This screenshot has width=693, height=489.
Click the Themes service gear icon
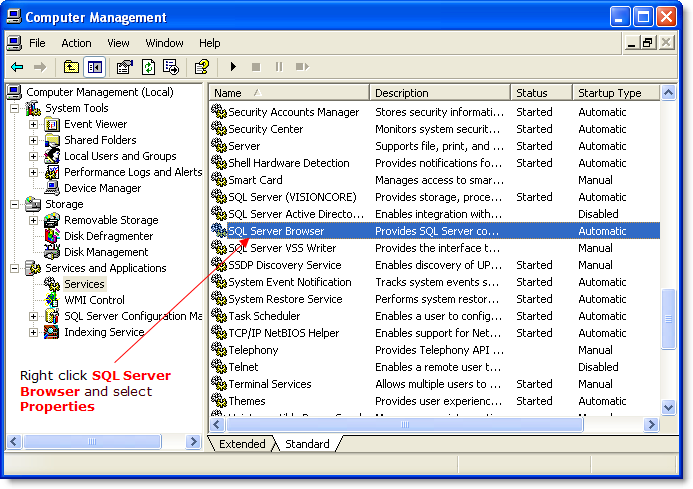(x=219, y=400)
